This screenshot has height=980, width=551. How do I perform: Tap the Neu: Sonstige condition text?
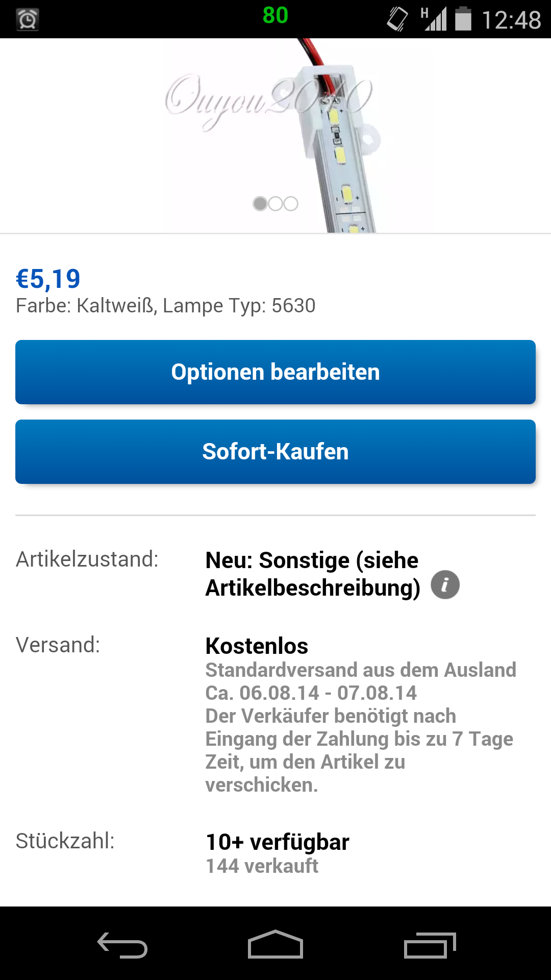click(312, 574)
